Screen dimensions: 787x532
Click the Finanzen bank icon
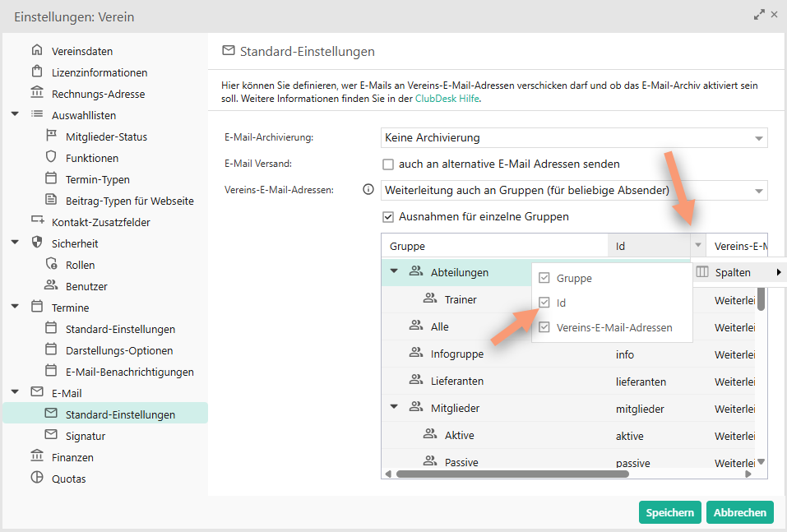click(37, 456)
